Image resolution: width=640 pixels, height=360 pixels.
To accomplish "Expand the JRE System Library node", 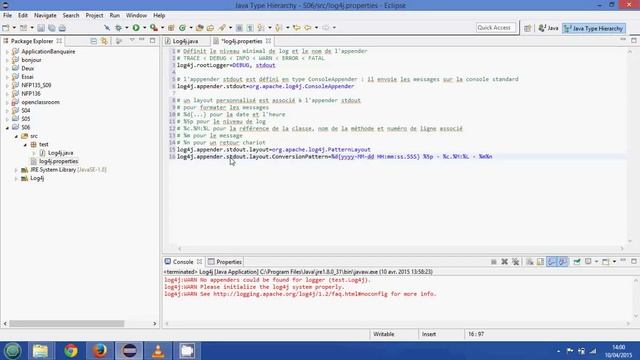I will [16, 170].
